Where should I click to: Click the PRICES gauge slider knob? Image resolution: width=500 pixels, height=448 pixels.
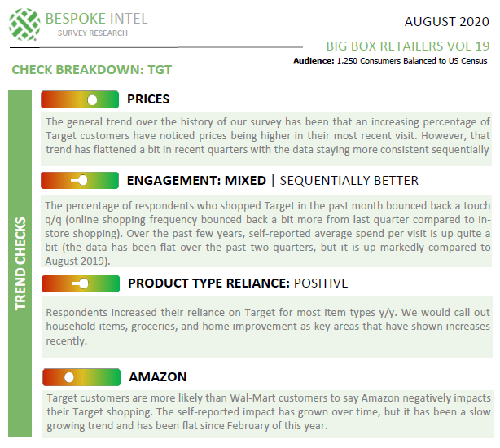[93, 100]
